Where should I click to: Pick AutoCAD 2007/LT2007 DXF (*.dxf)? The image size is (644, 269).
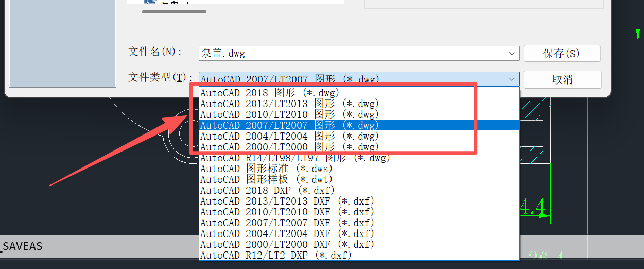(359, 223)
